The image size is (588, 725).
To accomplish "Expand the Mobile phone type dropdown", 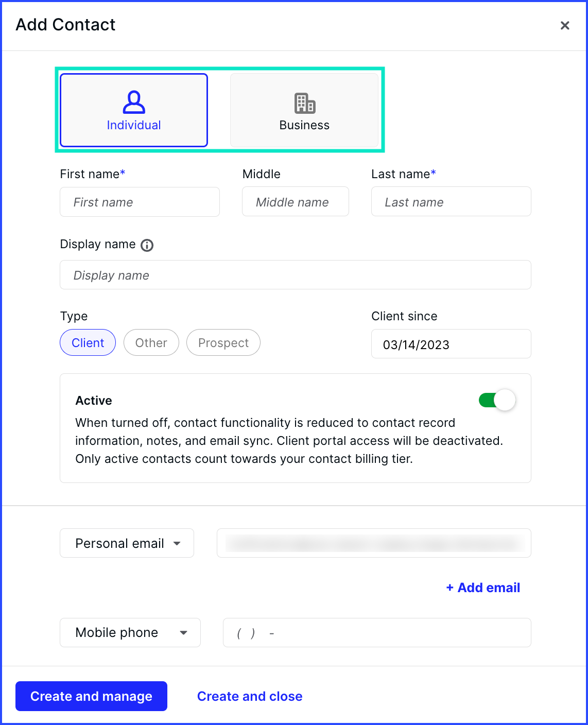I will tap(130, 632).
